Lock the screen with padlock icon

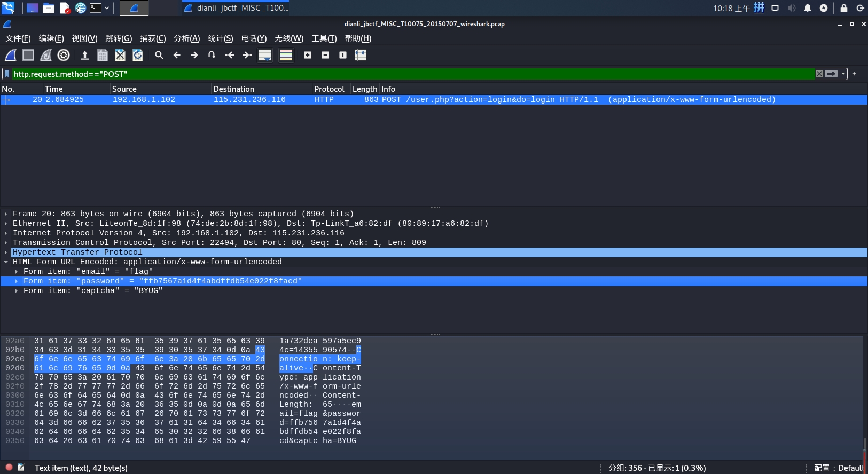(844, 8)
